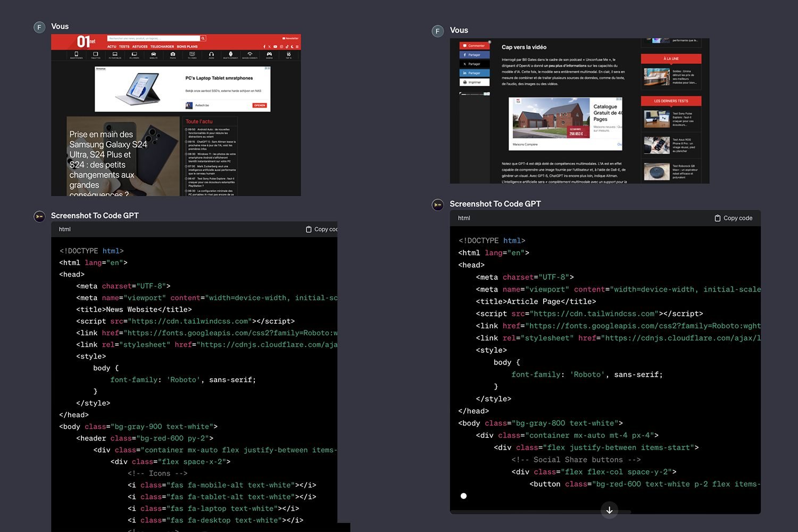
Task: Click the YouTube icon in 01net header
Action: tap(276, 47)
